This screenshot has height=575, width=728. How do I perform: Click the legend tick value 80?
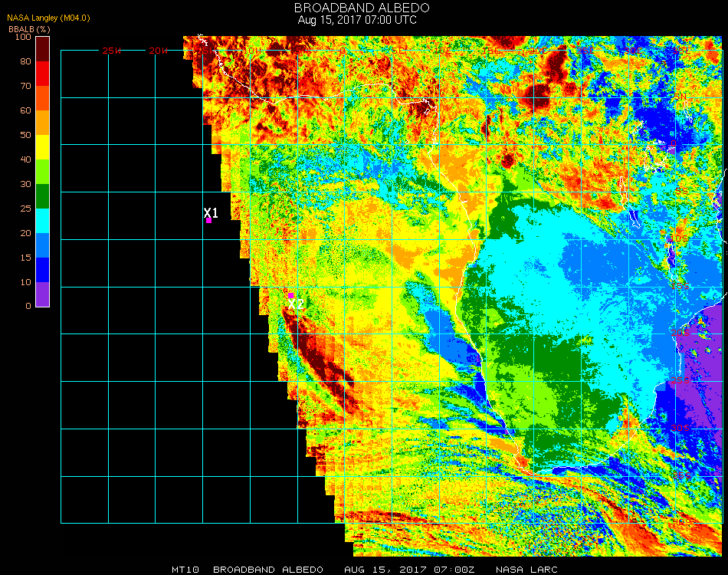(25, 61)
